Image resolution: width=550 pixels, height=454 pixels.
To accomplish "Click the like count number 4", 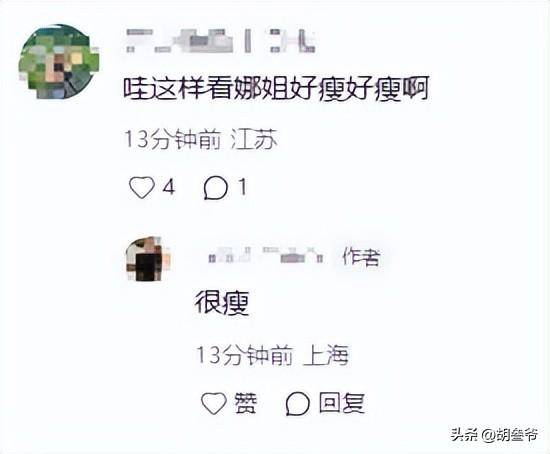I will 169,187.
